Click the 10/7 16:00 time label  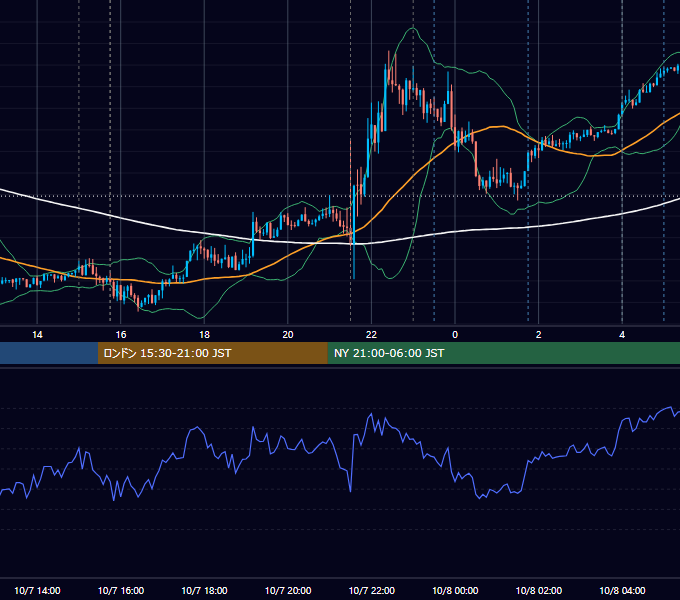[x=121, y=590]
